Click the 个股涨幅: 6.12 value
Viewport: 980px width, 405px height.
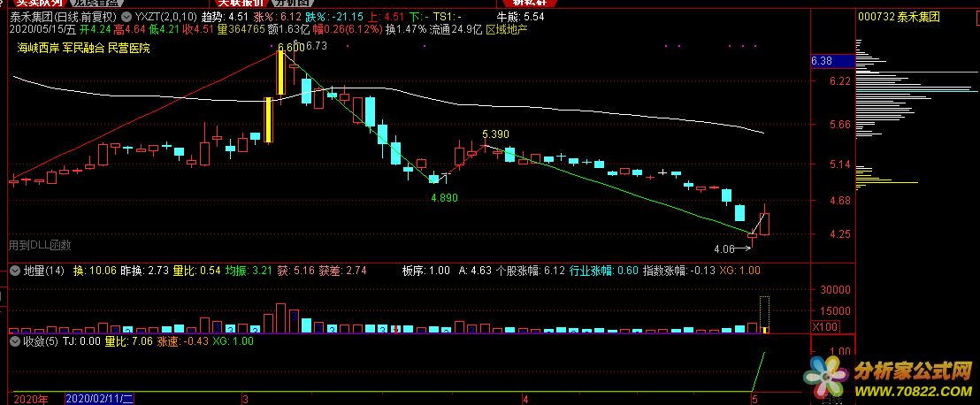click(530, 271)
